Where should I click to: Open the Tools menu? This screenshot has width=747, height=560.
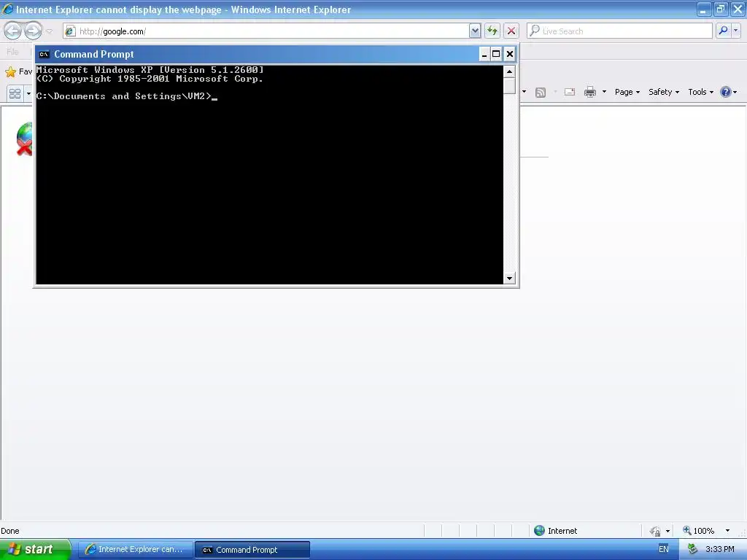pyautogui.click(x=700, y=92)
